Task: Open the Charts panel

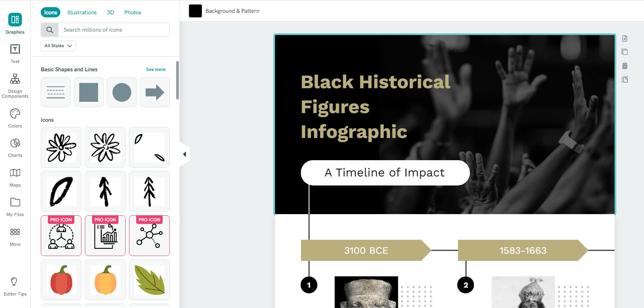Action: [15, 147]
